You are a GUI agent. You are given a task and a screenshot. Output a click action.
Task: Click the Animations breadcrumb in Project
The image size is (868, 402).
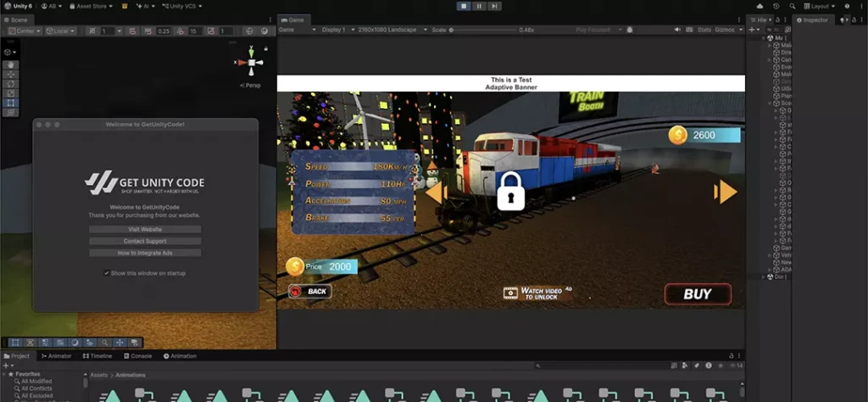[131, 375]
